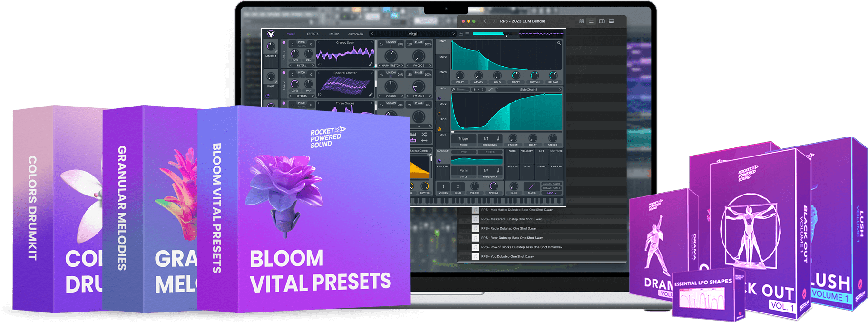Click the WHAT macro edit pencil icon
Viewport: 868px width, 322px height.
[x=276, y=81]
